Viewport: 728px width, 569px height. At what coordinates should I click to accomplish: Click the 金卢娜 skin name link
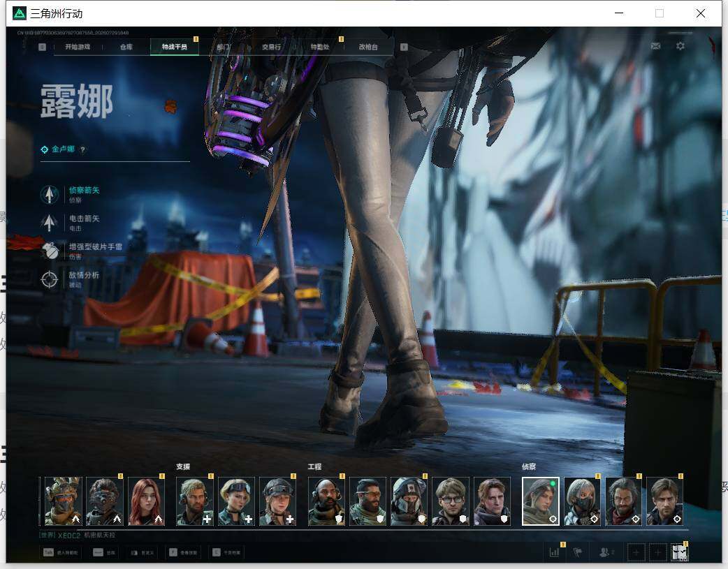[63, 149]
